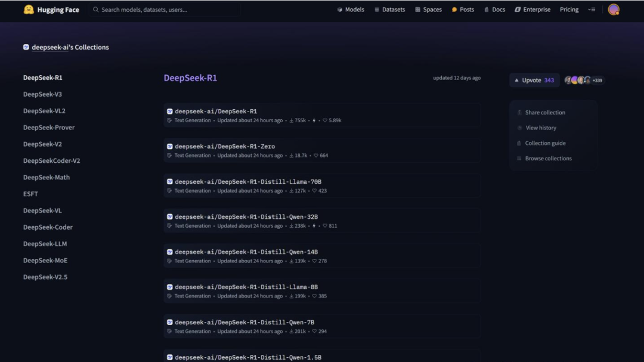
Task: Click the search magnifier icon
Action: click(95, 10)
